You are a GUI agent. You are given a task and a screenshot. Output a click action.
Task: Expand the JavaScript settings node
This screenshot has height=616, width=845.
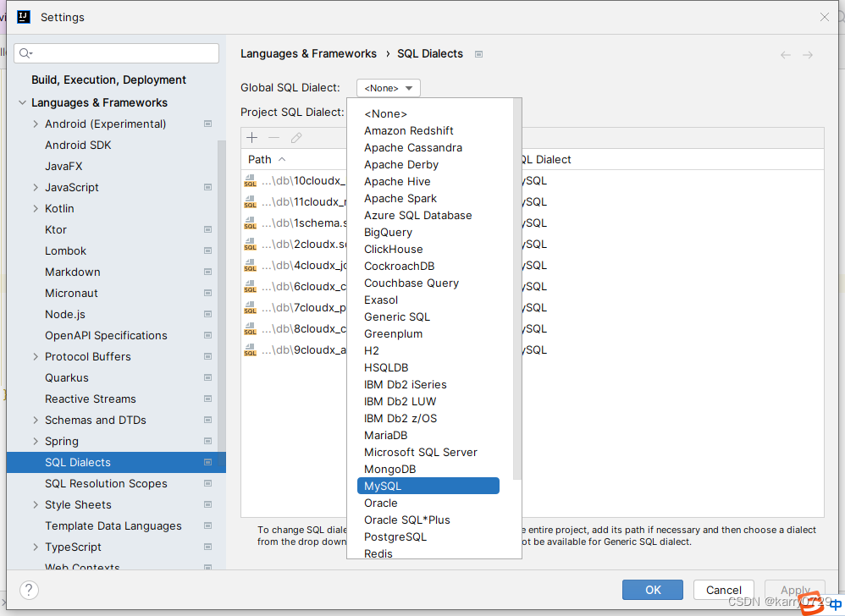pyautogui.click(x=35, y=187)
